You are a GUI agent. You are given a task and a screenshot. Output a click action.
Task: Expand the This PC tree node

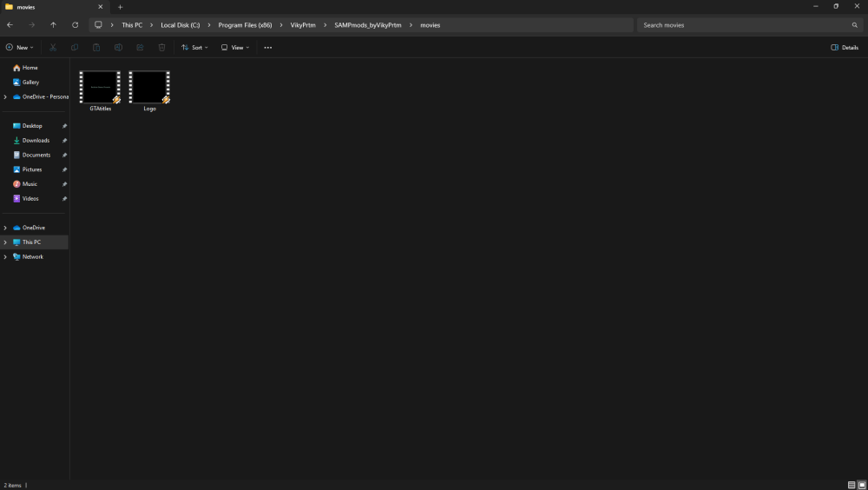pos(5,242)
